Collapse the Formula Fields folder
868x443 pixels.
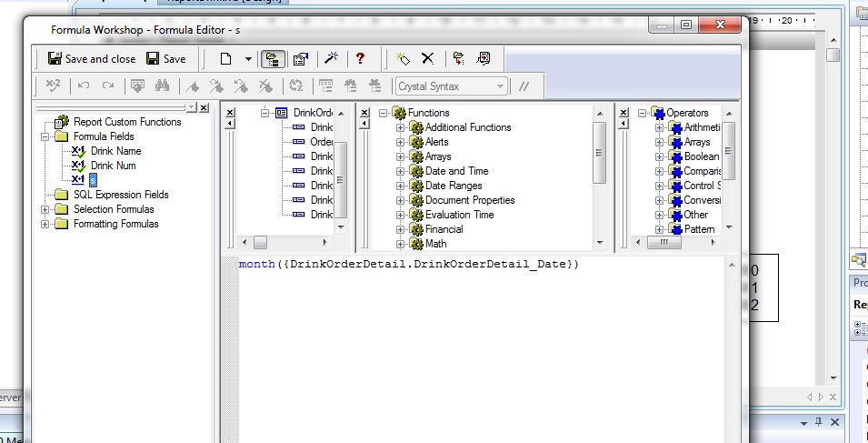point(45,136)
